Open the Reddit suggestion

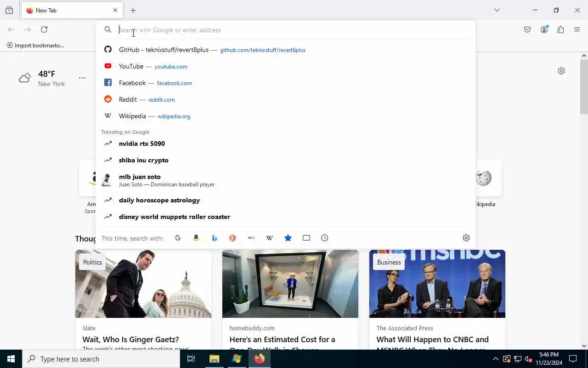click(286, 99)
